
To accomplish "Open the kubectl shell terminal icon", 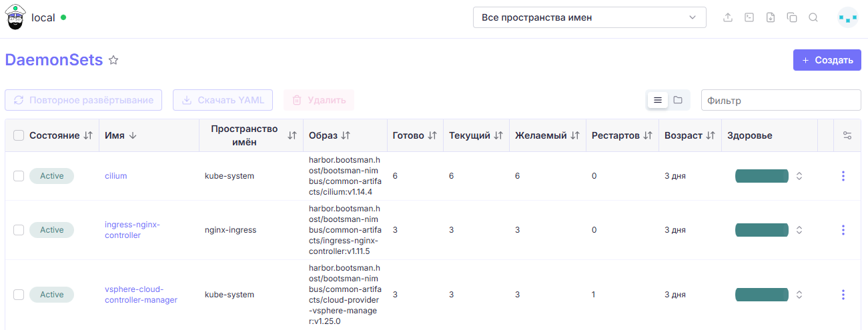I will (x=749, y=18).
